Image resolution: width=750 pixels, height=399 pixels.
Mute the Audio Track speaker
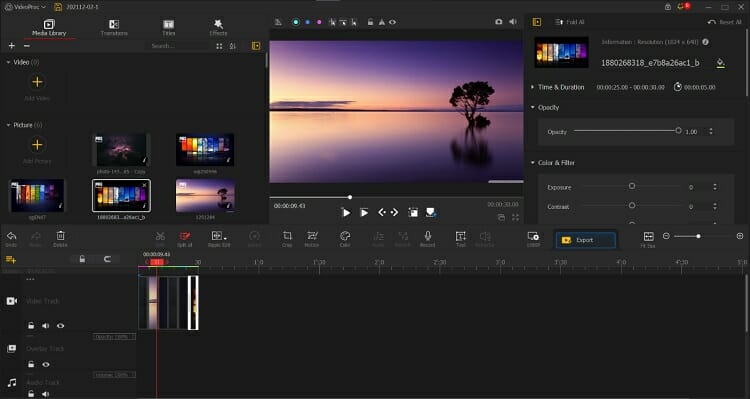point(45,394)
